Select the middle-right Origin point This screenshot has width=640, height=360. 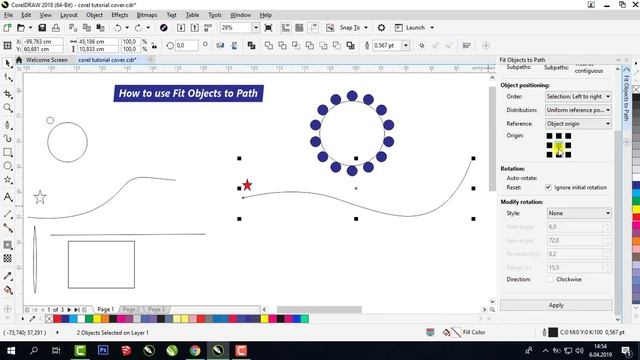click(568, 145)
